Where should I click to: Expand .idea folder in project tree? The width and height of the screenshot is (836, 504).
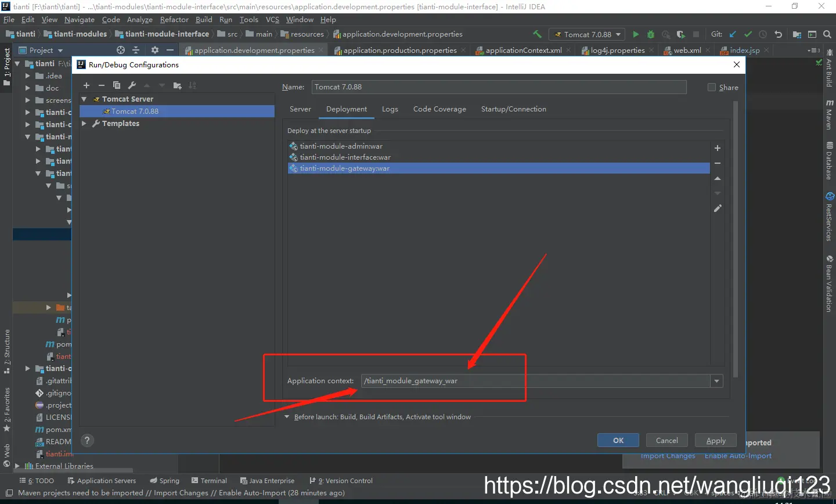coord(27,75)
